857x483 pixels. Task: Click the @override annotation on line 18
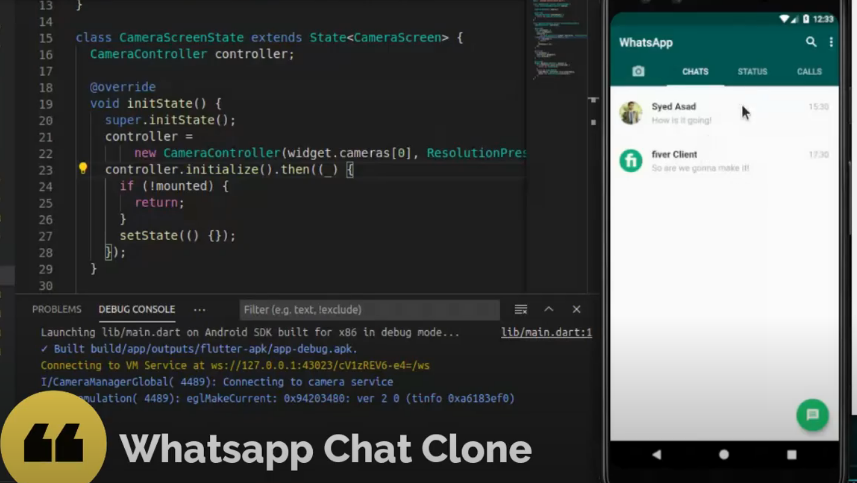[x=123, y=87]
